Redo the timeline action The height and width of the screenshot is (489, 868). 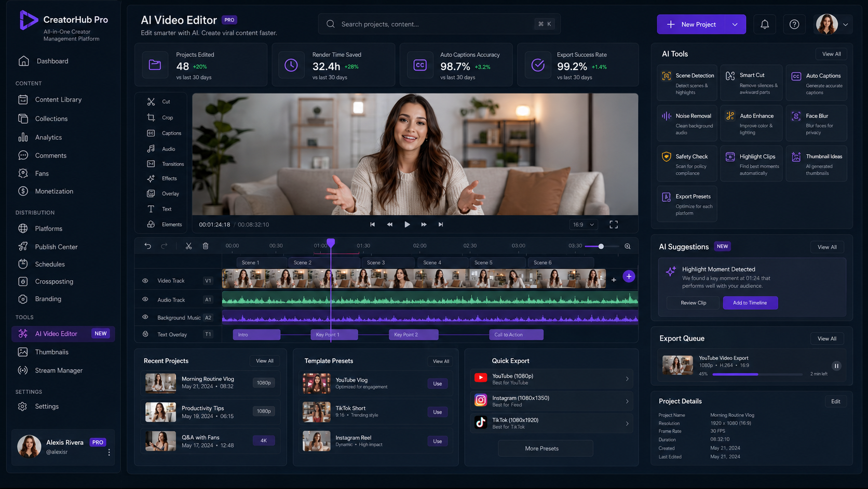(x=164, y=246)
